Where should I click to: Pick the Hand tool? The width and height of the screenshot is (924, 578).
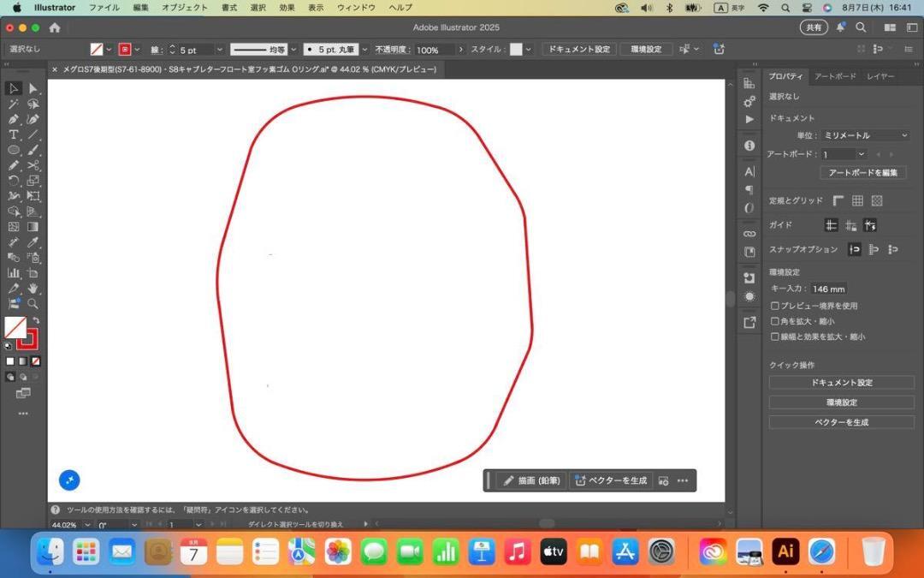coord(33,289)
